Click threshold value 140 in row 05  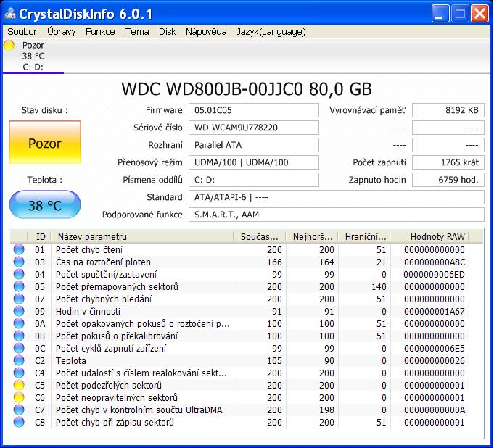coord(379,286)
